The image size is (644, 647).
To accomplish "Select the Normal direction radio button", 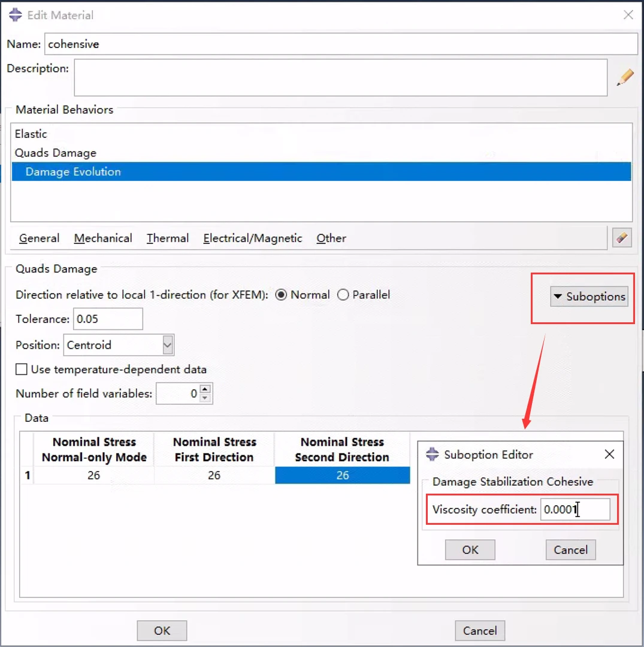I will [281, 295].
